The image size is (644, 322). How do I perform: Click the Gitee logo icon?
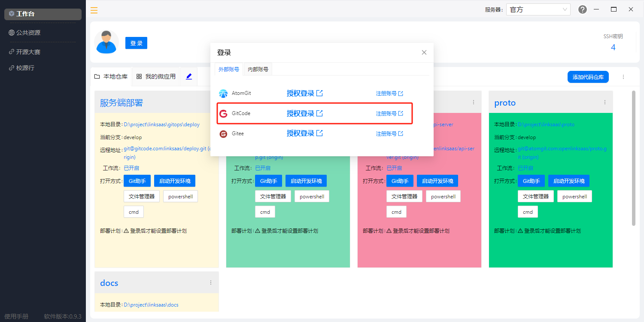click(x=223, y=133)
